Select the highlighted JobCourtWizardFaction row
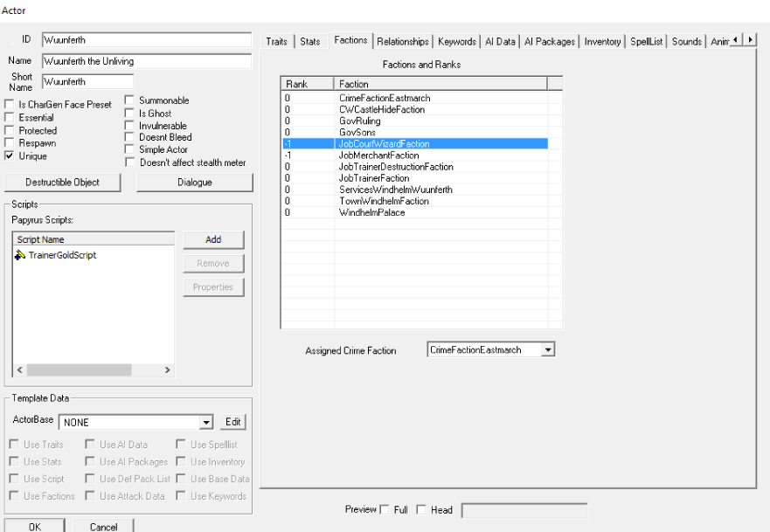 click(415, 144)
